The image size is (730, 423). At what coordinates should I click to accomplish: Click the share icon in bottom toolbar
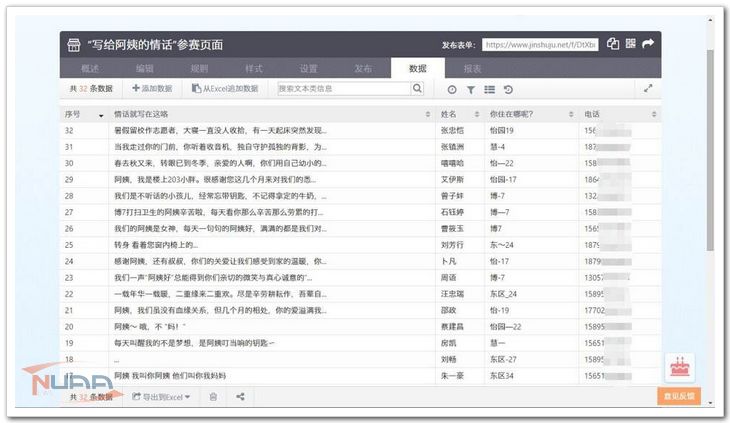tap(241, 397)
